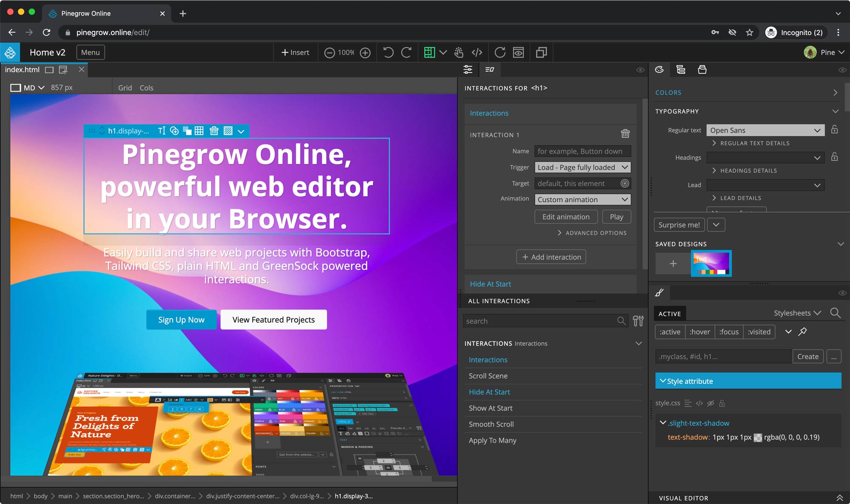The image size is (850, 504).
Task: Open the Stylesheets dropdown
Action: [x=797, y=313]
